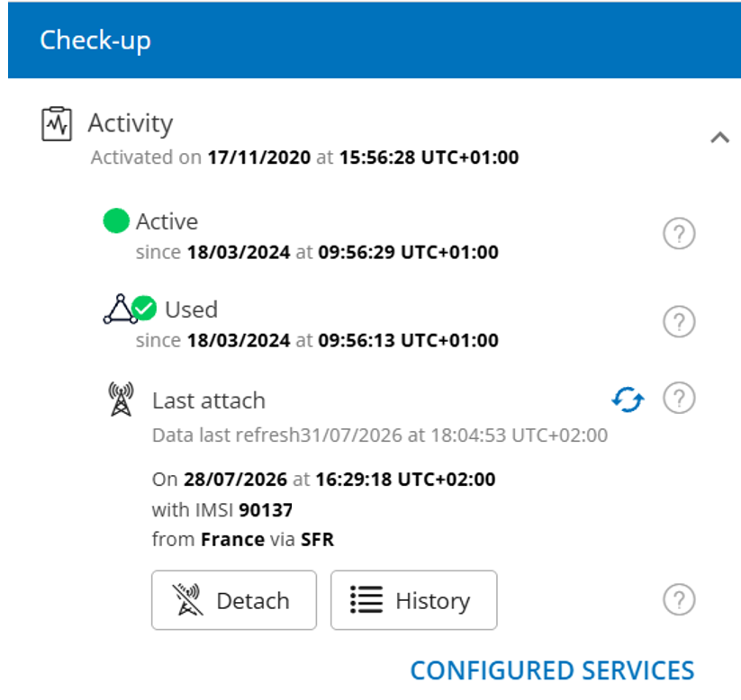Select the IMSI 90137 value

(266, 510)
